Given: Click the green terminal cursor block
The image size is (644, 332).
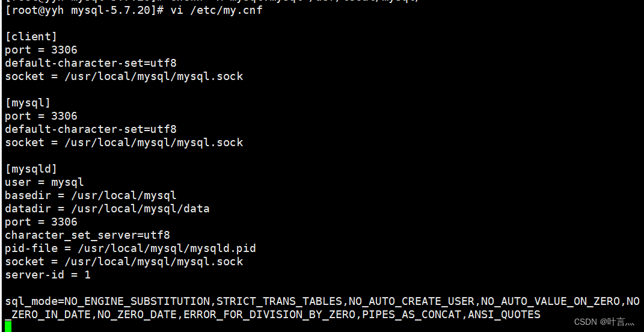Looking at the screenshot, I should click(8, 326).
